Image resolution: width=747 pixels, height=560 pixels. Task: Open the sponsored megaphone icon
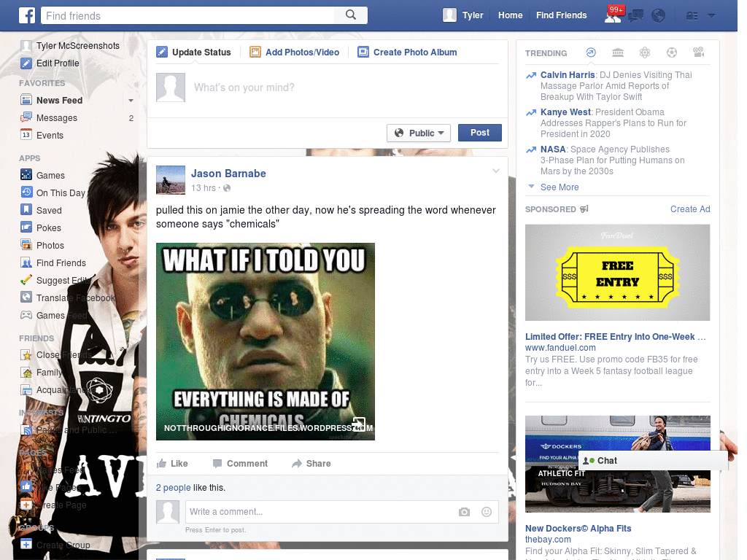(x=584, y=209)
